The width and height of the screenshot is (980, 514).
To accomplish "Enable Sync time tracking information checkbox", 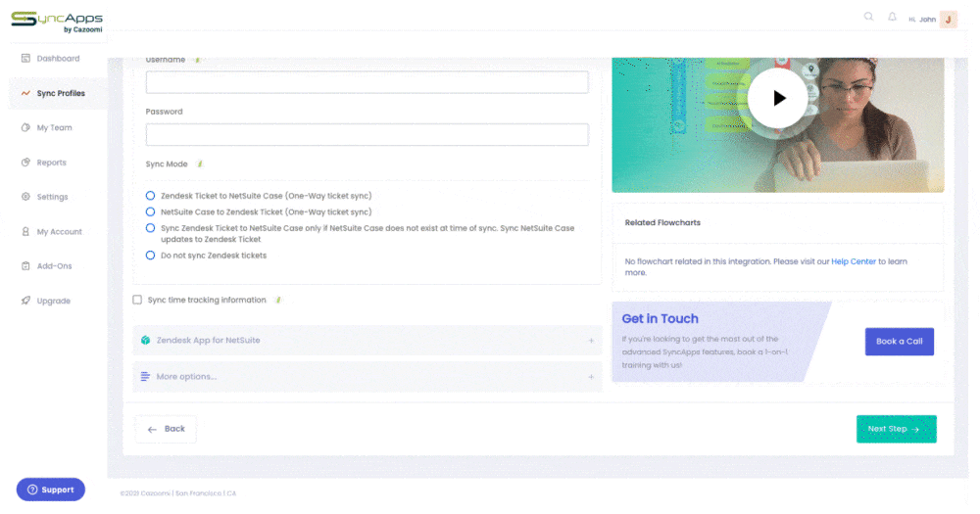I will pos(137,300).
